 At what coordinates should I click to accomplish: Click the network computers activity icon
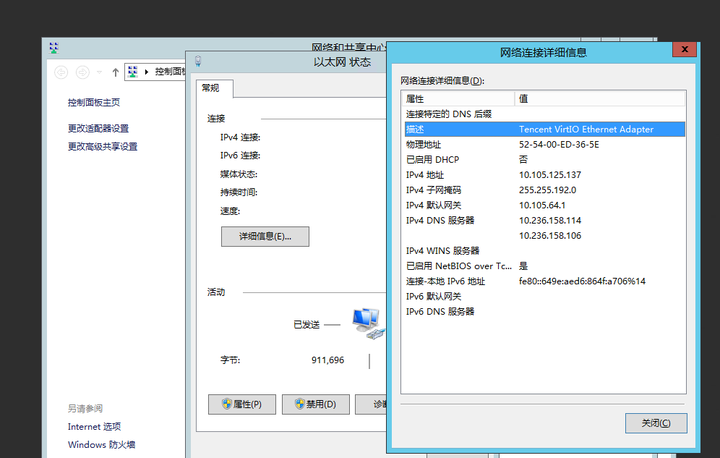[x=366, y=320]
